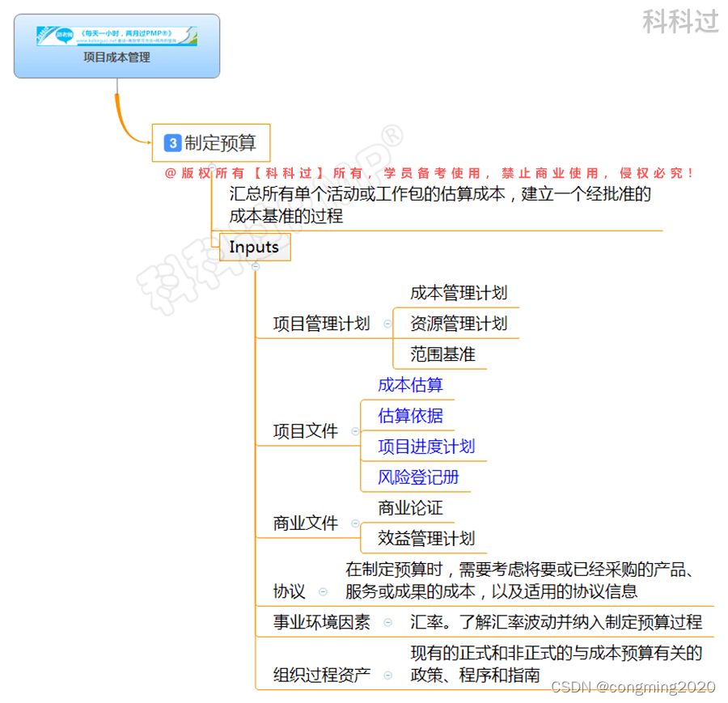The height and width of the screenshot is (703, 728).
Task: Open the 项目进度计划 blue link
Action: [x=425, y=447]
